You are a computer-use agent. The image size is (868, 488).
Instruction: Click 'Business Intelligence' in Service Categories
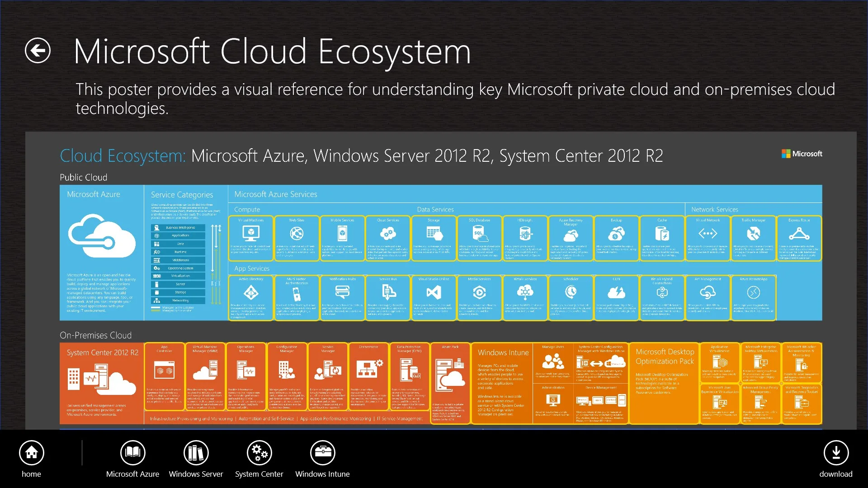178,227
